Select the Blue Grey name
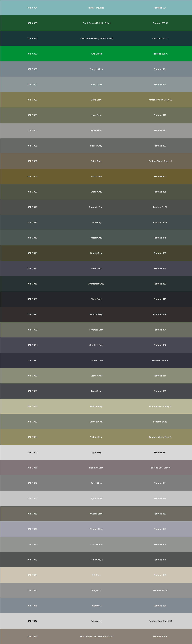This screenshot has width=192, height=644. [x=96, y=391]
